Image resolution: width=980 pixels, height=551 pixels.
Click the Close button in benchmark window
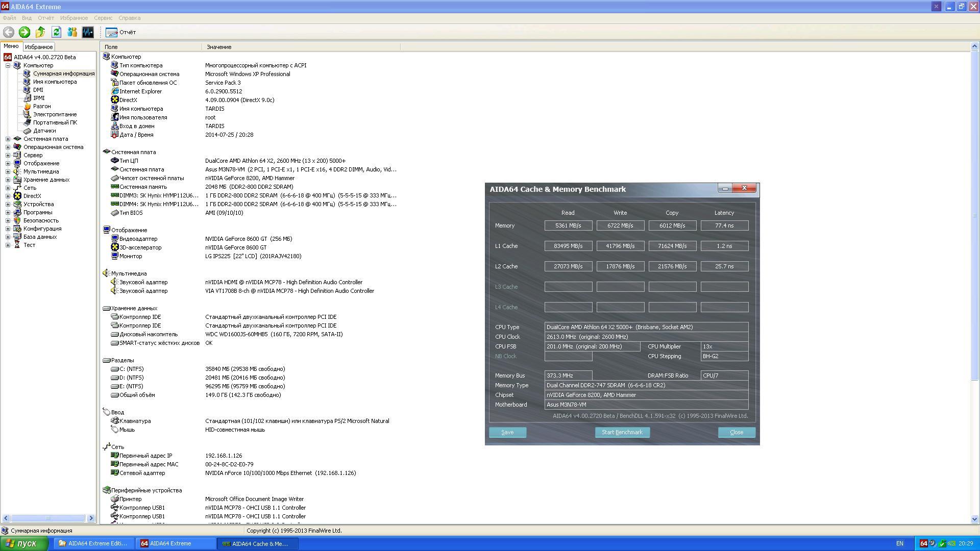[736, 432]
